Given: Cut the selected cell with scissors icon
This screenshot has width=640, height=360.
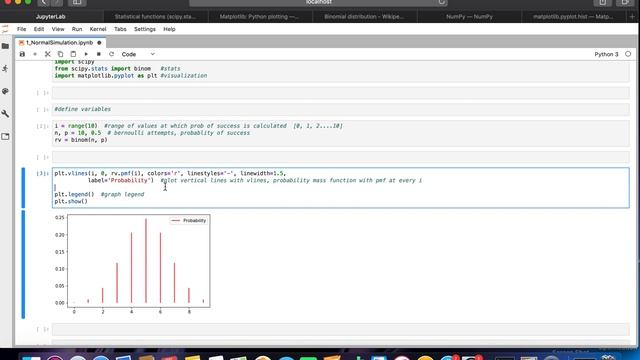Looking at the screenshot, I should point(47,54).
